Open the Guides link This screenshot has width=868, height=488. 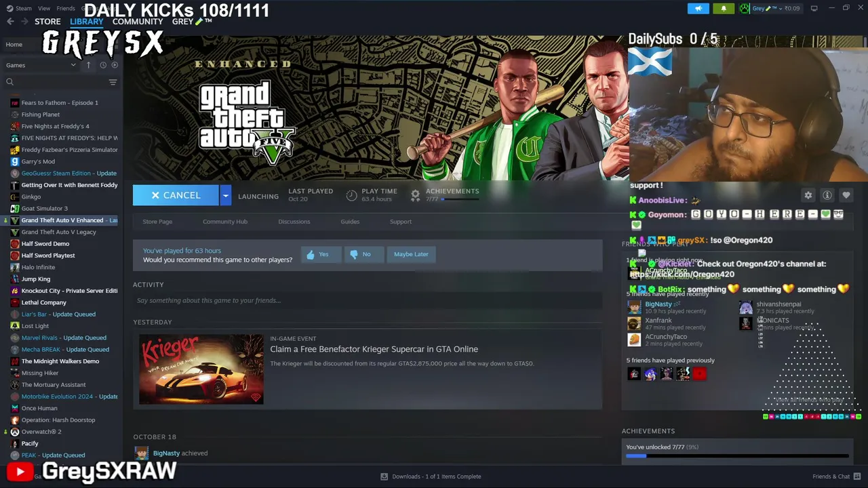350,222
